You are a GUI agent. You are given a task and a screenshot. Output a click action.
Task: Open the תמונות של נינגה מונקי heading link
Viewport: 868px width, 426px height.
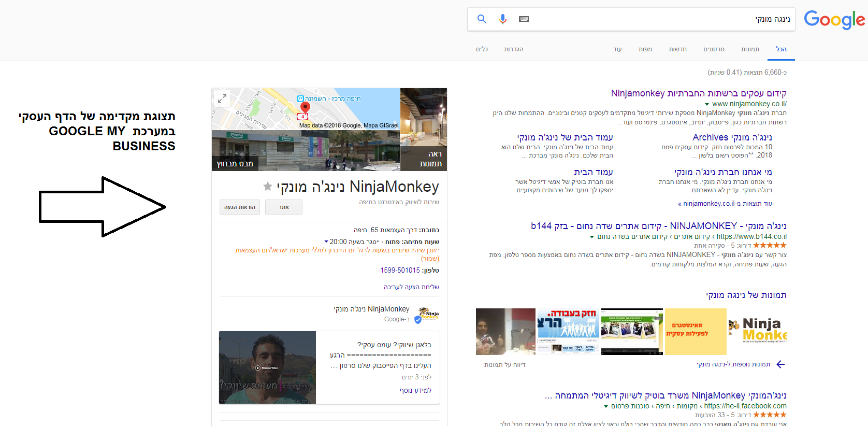coord(746,295)
